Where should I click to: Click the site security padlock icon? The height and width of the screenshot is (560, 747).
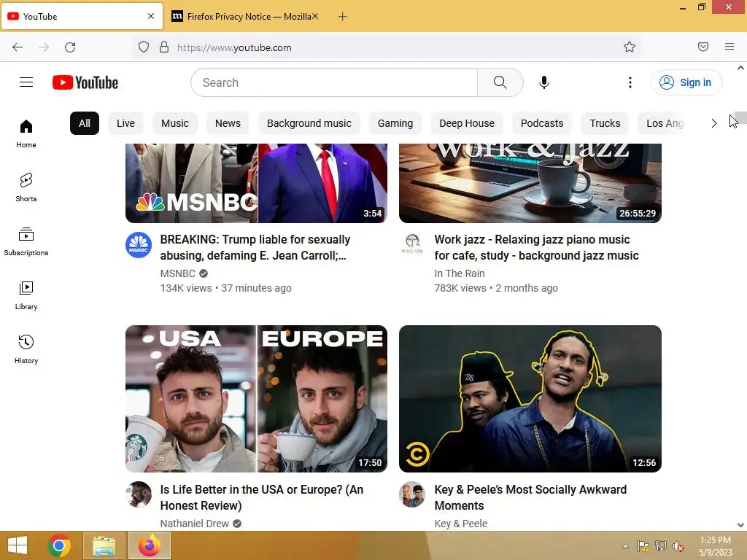[x=164, y=47]
